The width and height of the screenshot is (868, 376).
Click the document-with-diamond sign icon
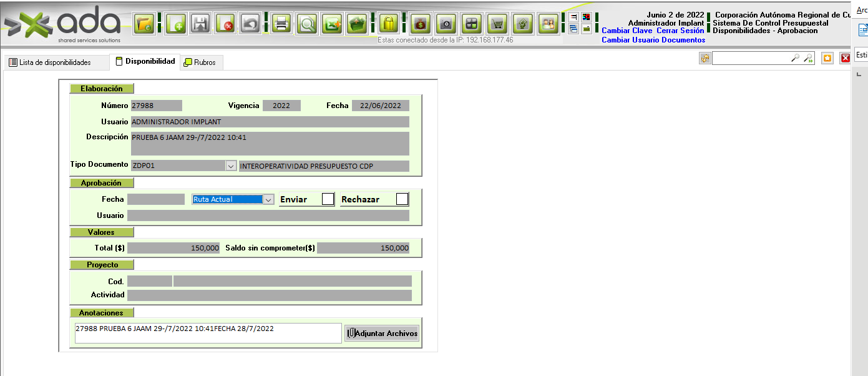tap(523, 24)
